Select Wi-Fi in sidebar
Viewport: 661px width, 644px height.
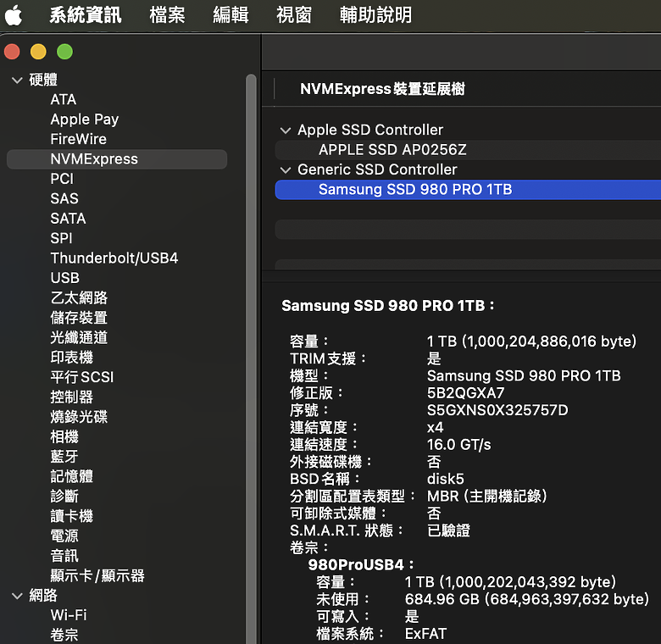(69, 615)
